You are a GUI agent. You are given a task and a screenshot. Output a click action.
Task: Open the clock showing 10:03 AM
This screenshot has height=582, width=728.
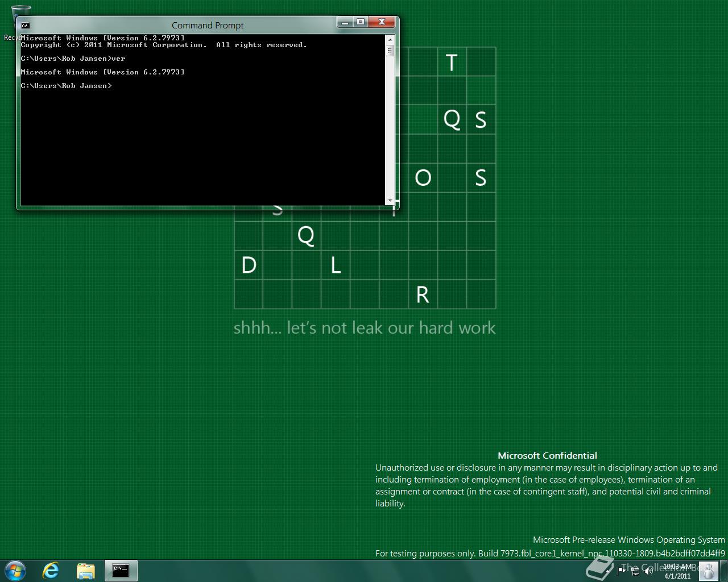pyautogui.click(x=677, y=571)
